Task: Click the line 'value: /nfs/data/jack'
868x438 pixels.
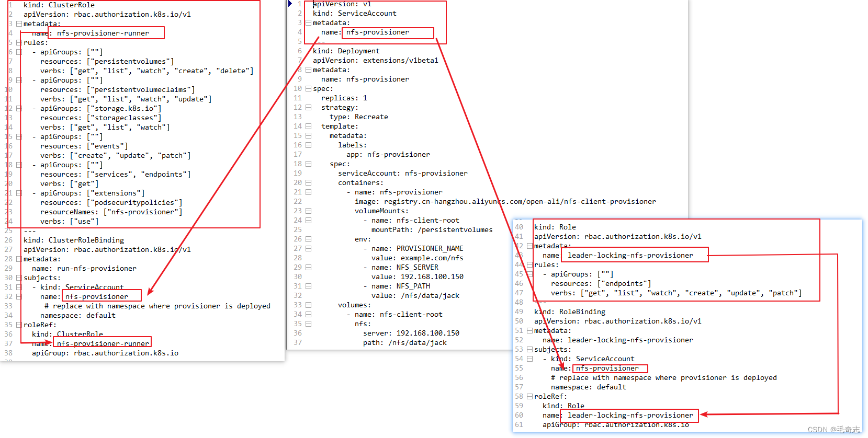Action: [415, 295]
